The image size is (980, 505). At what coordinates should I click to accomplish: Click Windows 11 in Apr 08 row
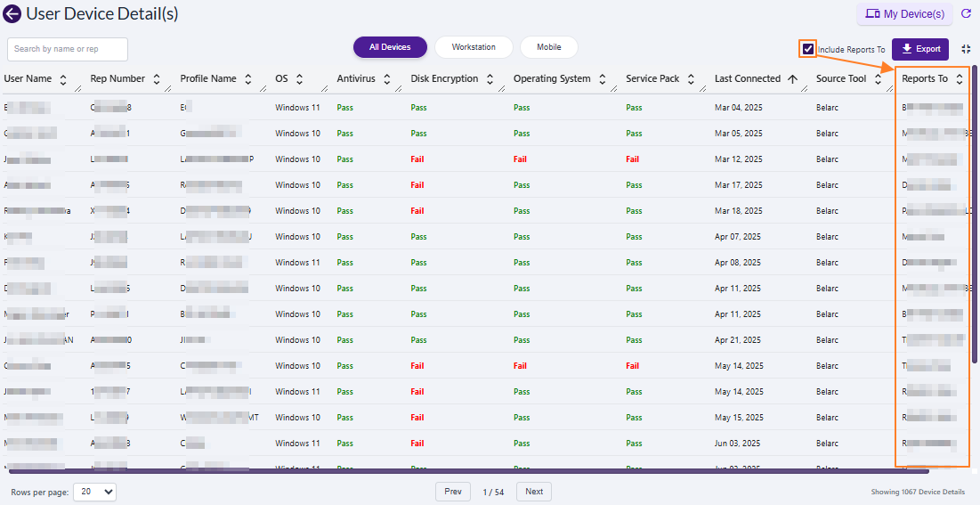(x=297, y=263)
